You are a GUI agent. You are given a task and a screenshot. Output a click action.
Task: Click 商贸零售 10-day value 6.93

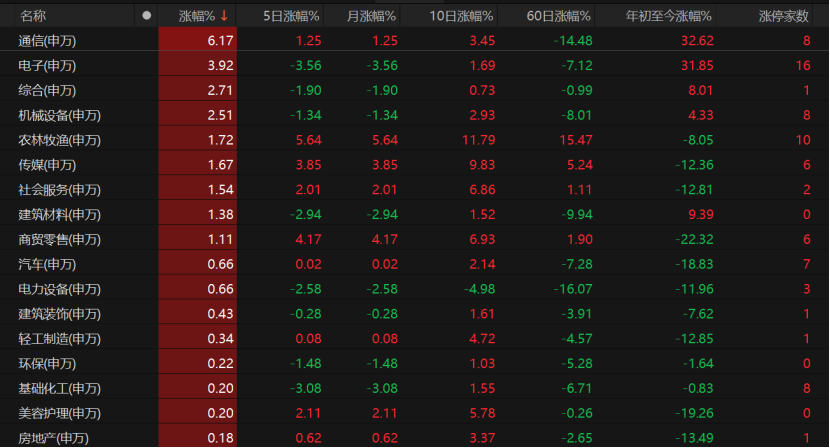point(482,239)
